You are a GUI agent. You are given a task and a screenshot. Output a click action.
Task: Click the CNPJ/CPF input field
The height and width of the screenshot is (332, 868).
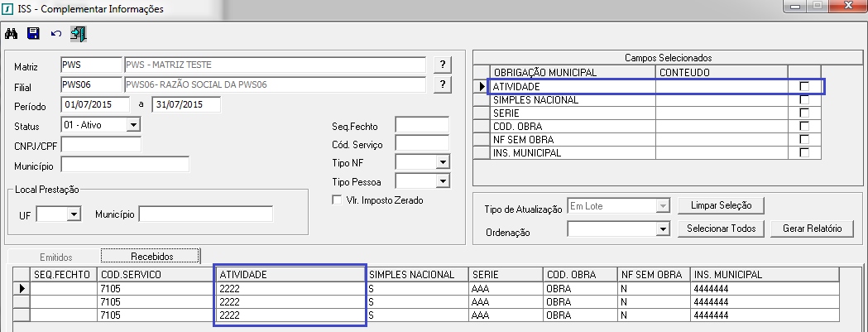click(101, 145)
